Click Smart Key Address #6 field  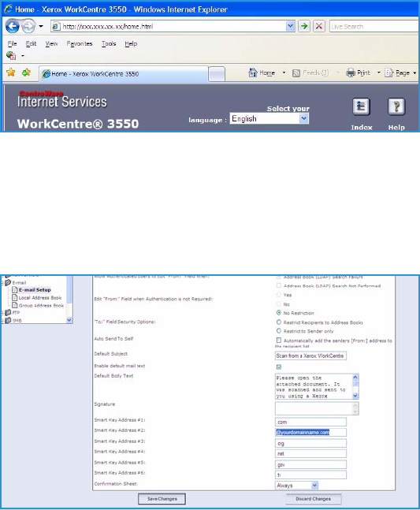[310, 475]
